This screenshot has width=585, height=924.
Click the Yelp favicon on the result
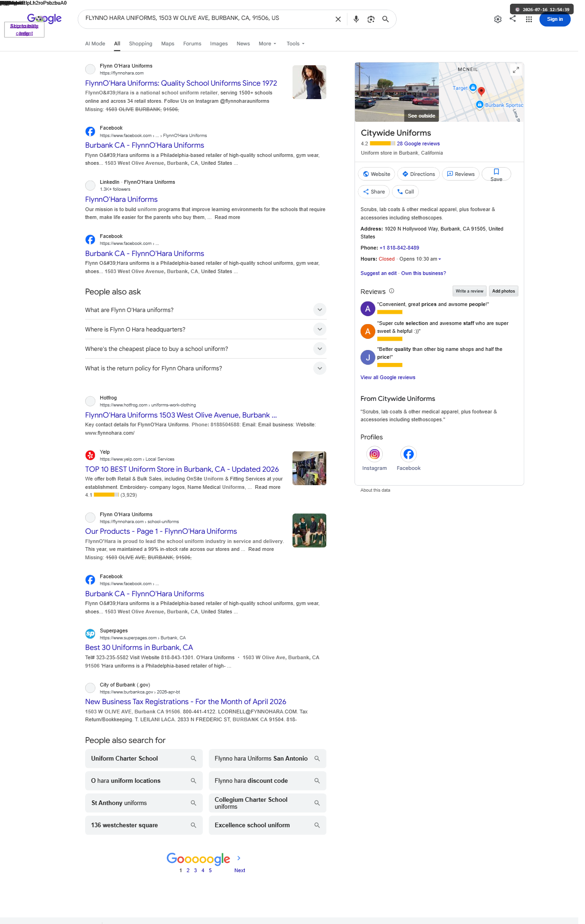90,455
